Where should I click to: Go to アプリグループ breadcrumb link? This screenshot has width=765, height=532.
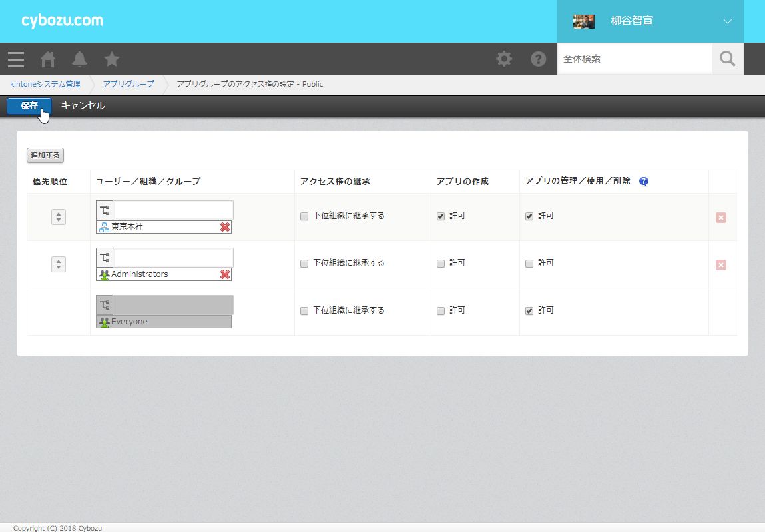tap(128, 84)
